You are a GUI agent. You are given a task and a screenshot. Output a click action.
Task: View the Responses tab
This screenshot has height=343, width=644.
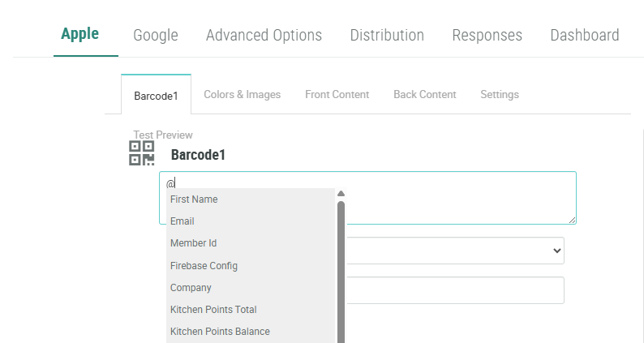(487, 36)
